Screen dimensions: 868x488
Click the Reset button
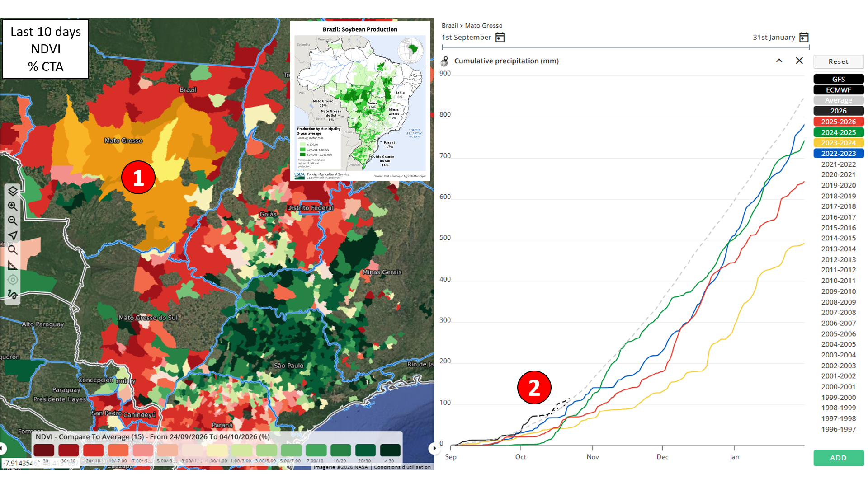click(839, 61)
